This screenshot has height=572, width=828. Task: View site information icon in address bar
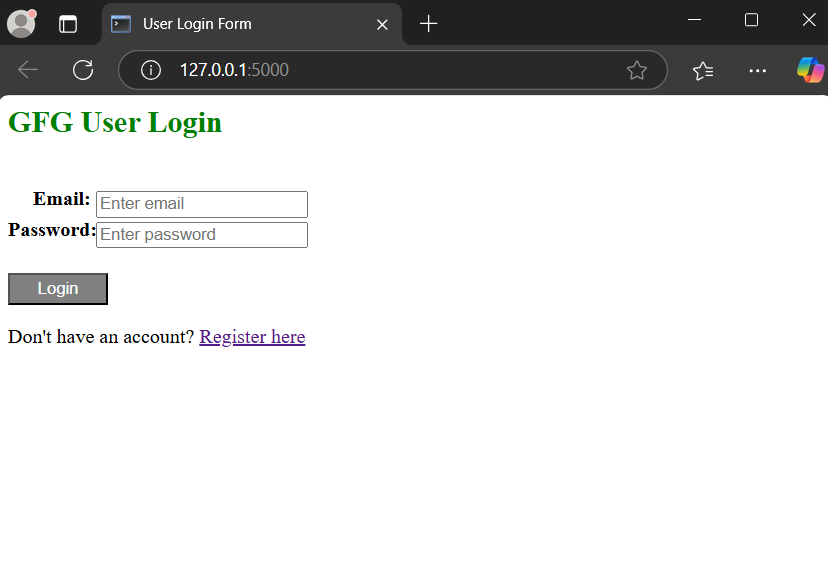coord(150,70)
